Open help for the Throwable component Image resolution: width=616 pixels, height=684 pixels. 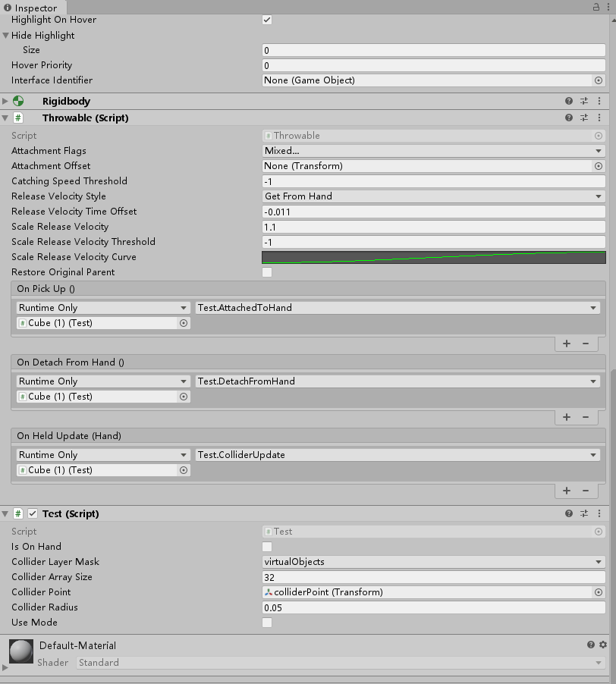568,118
